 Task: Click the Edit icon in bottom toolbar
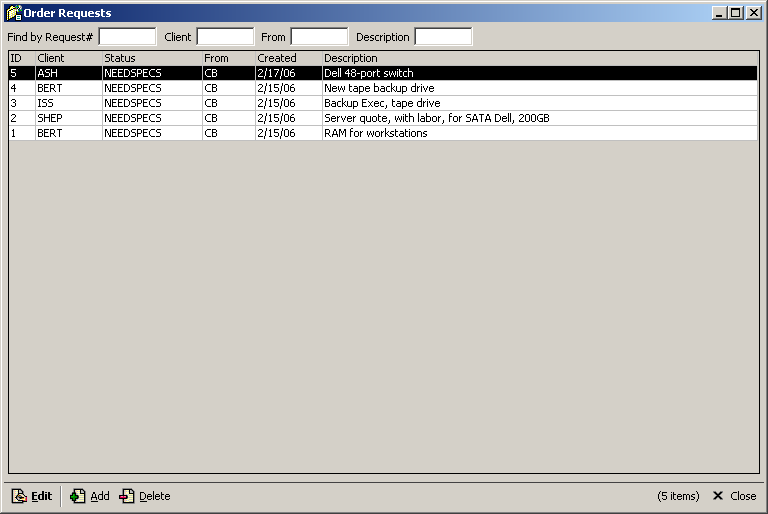pyautogui.click(x=19, y=496)
